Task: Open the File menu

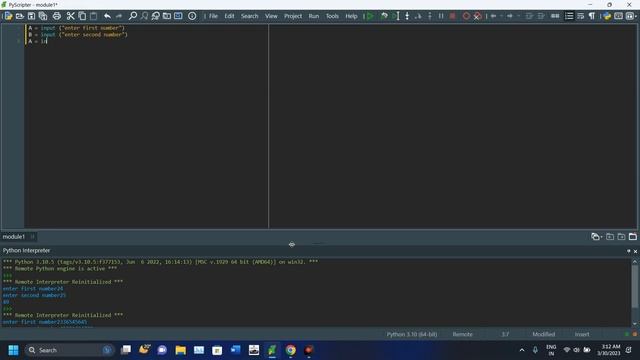Action: point(213,16)
